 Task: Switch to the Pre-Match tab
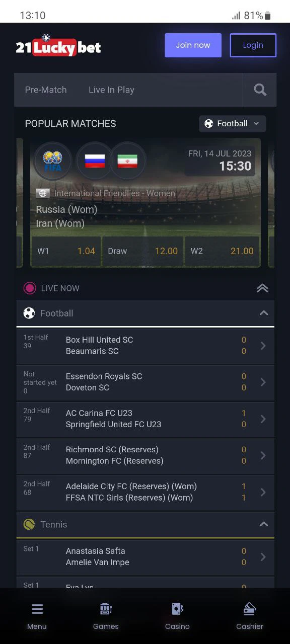(x=46, y=90)
